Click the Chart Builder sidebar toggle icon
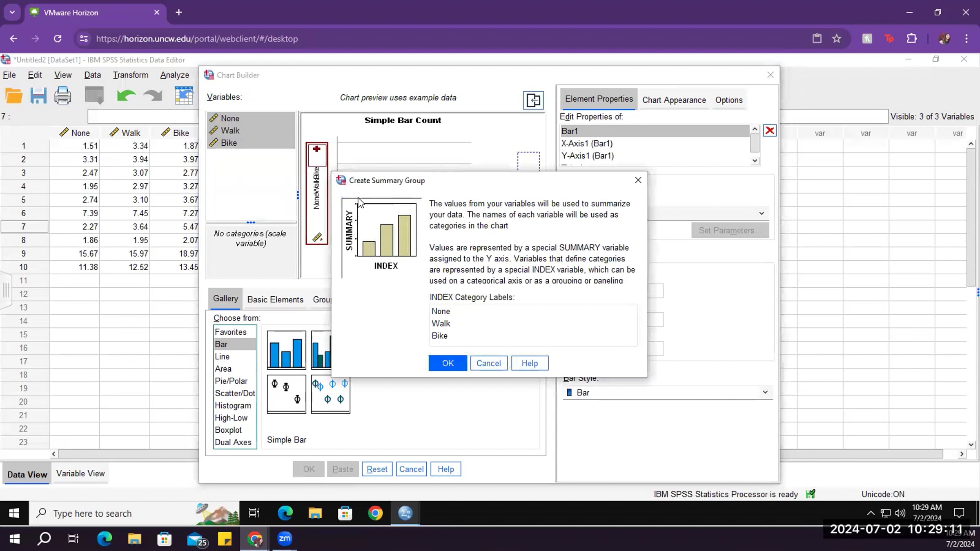Screen dimensions: 980x551 coord(533,100)
